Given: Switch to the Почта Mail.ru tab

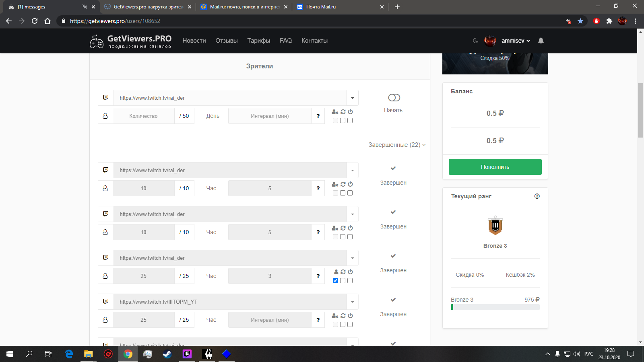Looking at the screenshot, I should click(340, 7).
